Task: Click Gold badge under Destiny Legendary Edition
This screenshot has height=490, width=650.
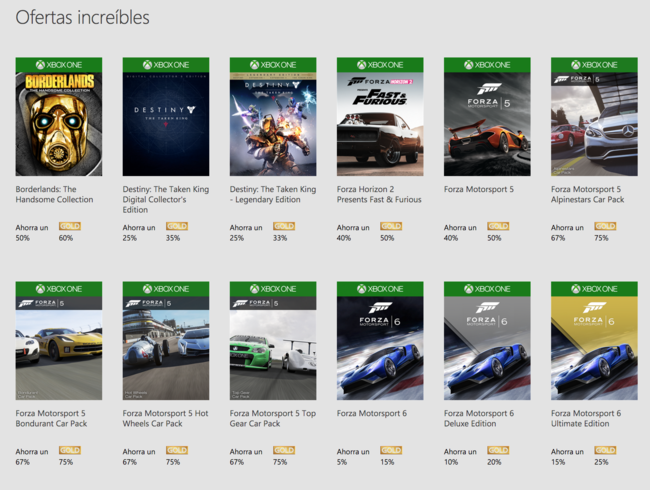Action: (284, 226)
